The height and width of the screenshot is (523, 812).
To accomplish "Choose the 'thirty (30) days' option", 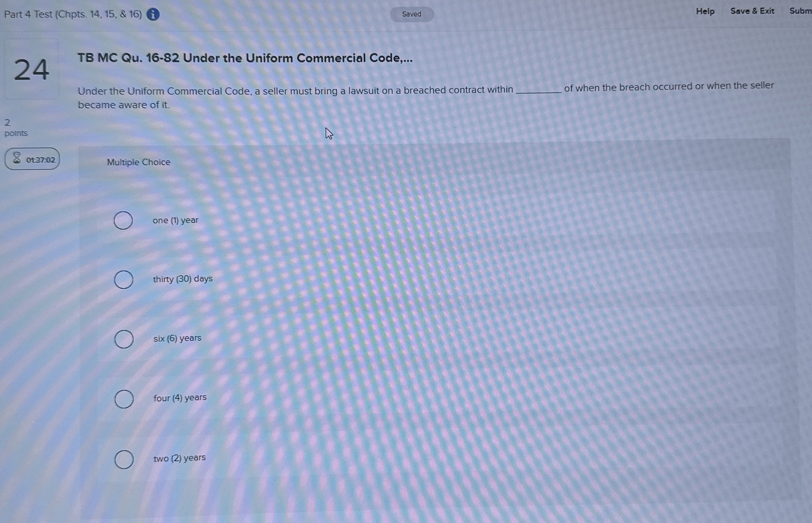I will (x=123, y=280).
